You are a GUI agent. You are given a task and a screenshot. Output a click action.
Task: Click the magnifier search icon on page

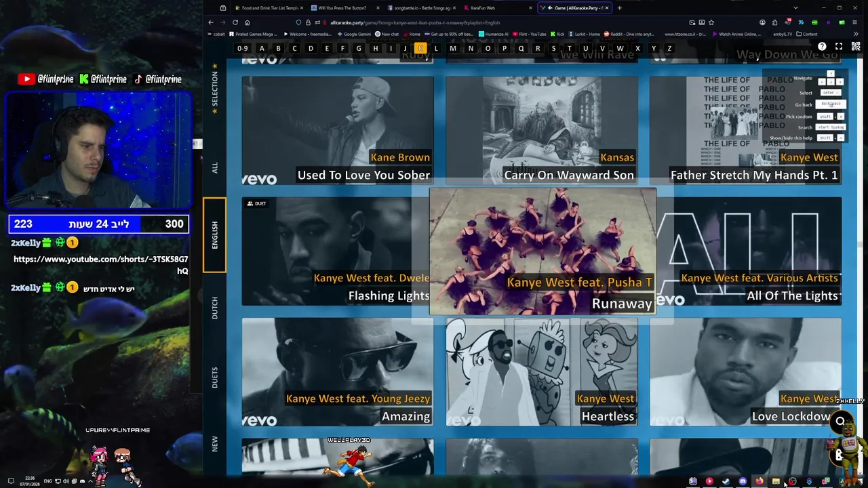coord(840,422)
